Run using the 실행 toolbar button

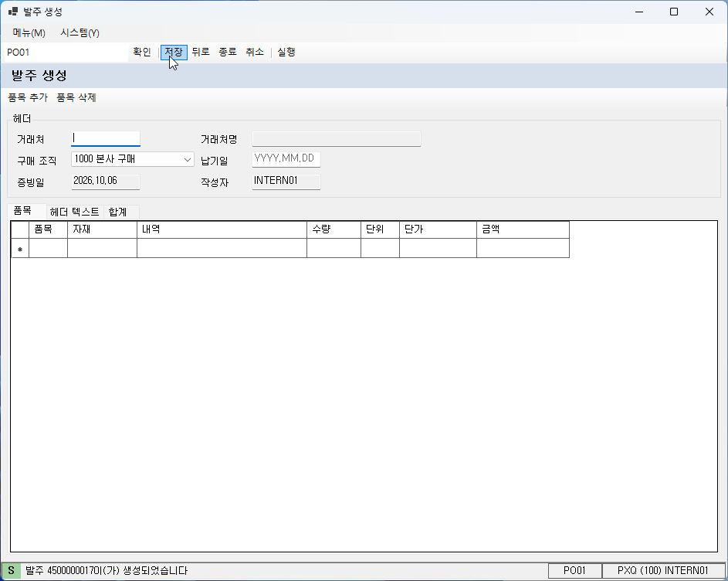coord(286,52)
